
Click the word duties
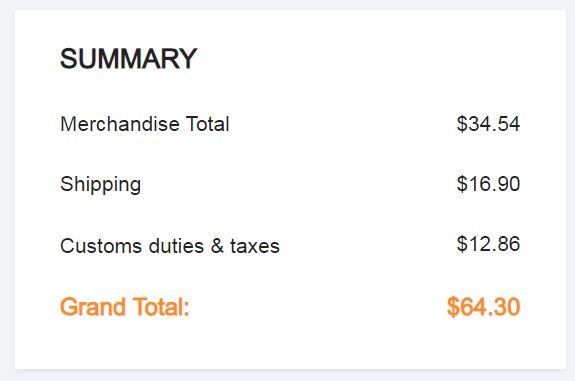click(x=176, y=246)
